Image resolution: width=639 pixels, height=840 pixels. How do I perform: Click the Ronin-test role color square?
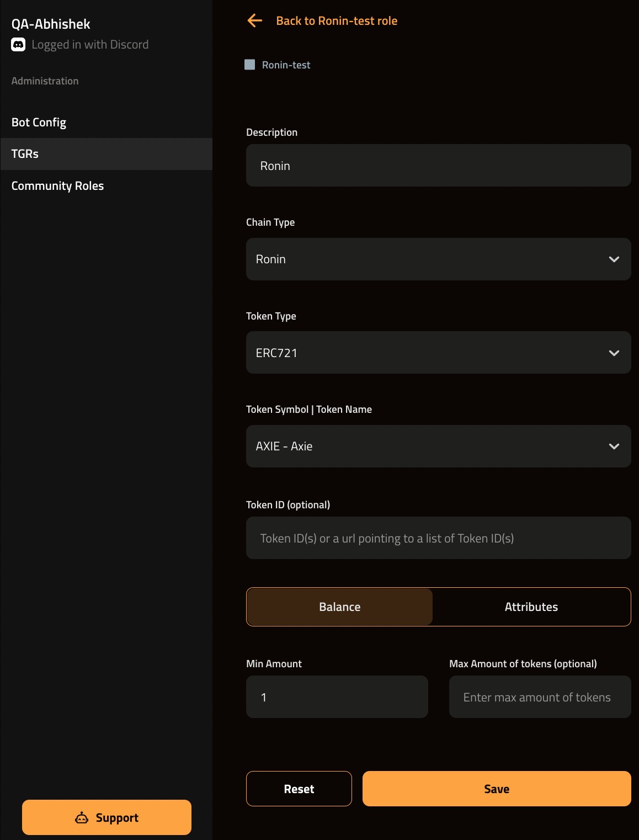[x=250, y=65]
